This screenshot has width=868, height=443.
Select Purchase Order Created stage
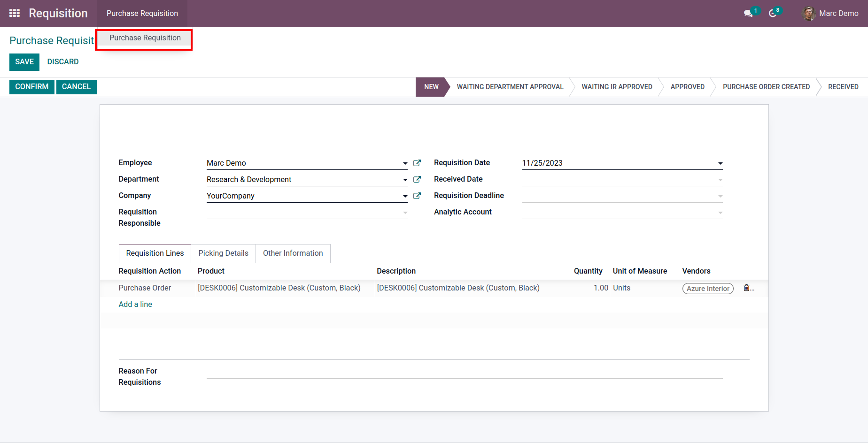point(766,87)
